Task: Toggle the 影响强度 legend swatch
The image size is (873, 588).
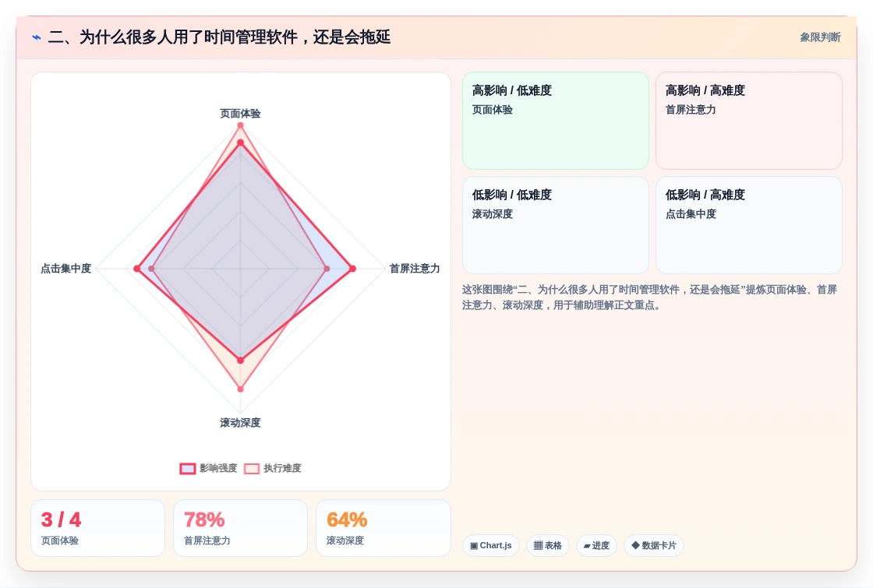Action: coord(188,468)
